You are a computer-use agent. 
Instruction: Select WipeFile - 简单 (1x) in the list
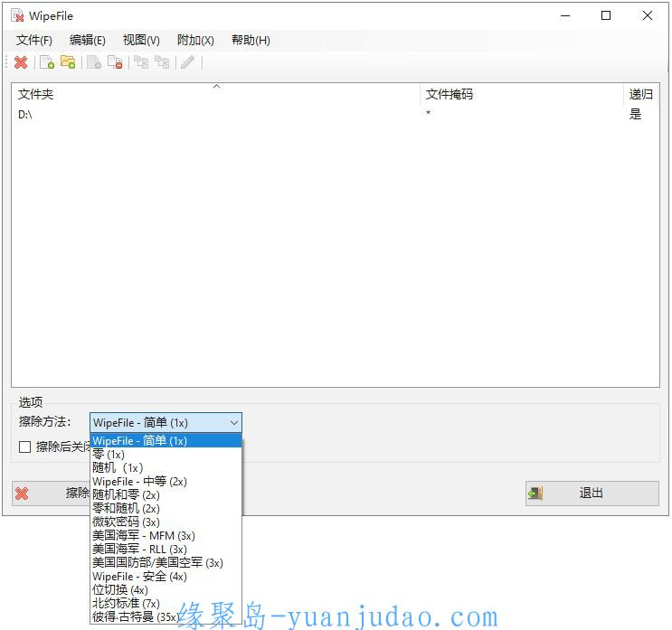166,441
